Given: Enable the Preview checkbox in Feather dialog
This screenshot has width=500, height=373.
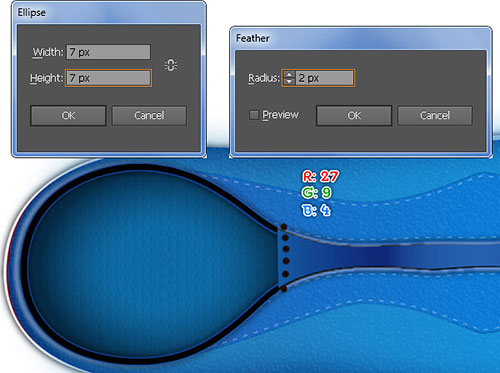Looking at the screenshot, I should point(254,115).
